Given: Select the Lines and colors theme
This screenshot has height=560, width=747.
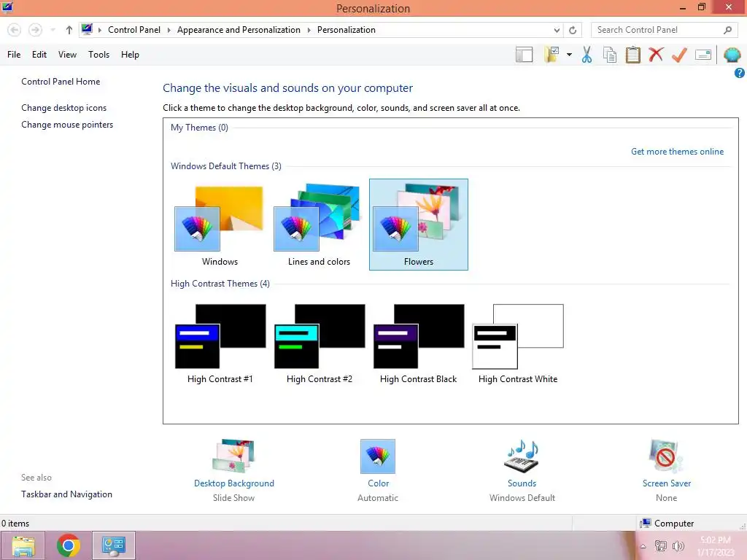Looking at the screenshot, I should coord(319,225).
